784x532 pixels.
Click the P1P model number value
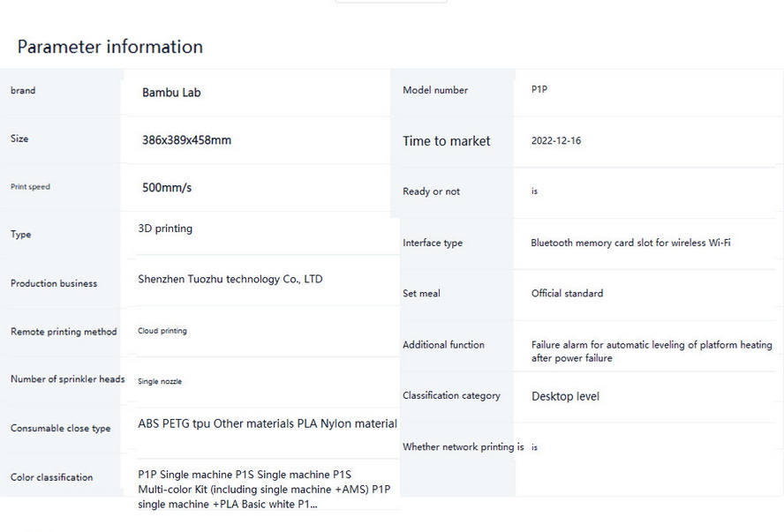(539, 89)
